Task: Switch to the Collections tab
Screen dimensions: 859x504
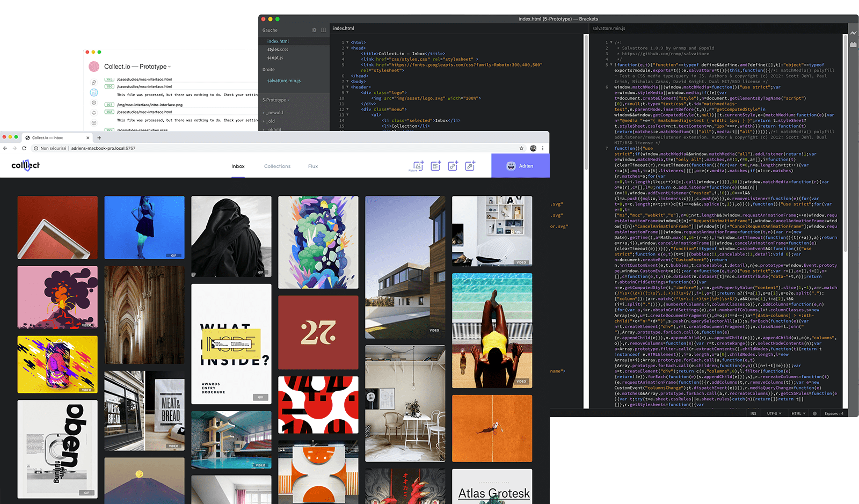Action: pyautogui.click(x=277, y=166)
